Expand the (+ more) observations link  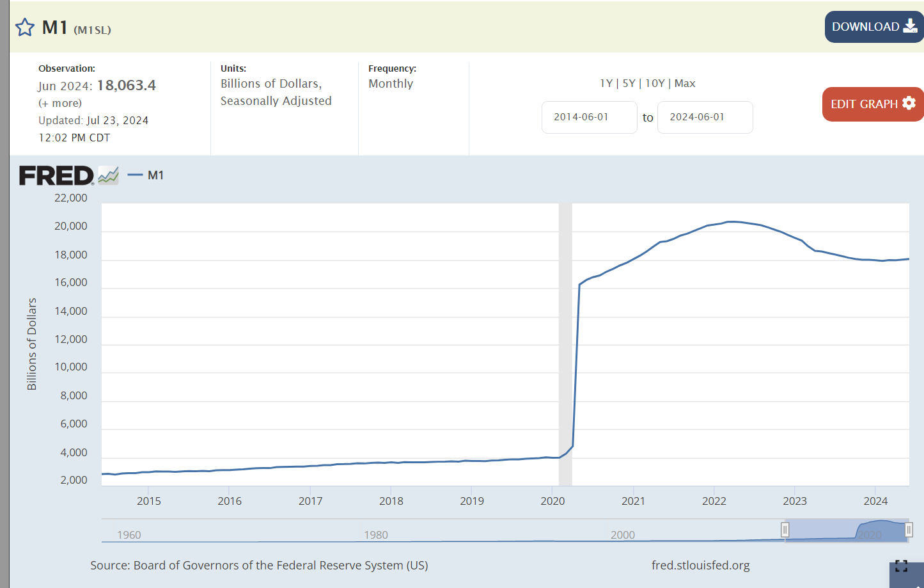click(60, 103)
